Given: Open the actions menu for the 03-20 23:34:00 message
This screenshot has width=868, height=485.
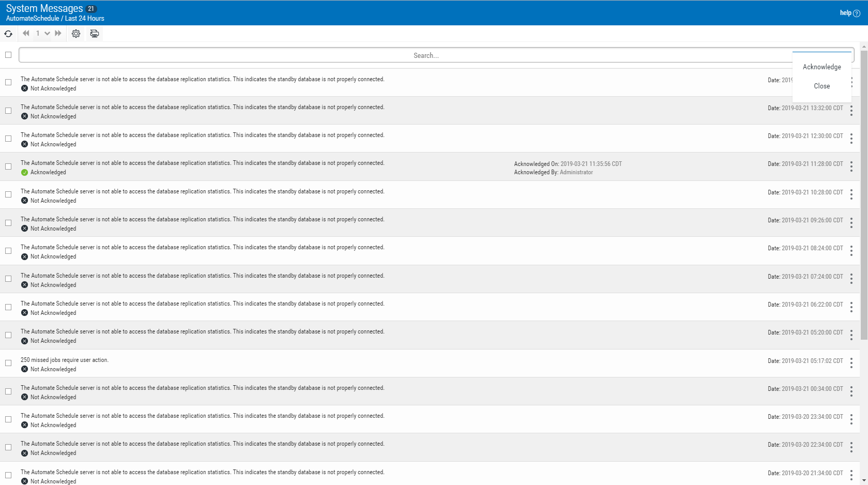Looking at the screenshot, I should (851, 419).
